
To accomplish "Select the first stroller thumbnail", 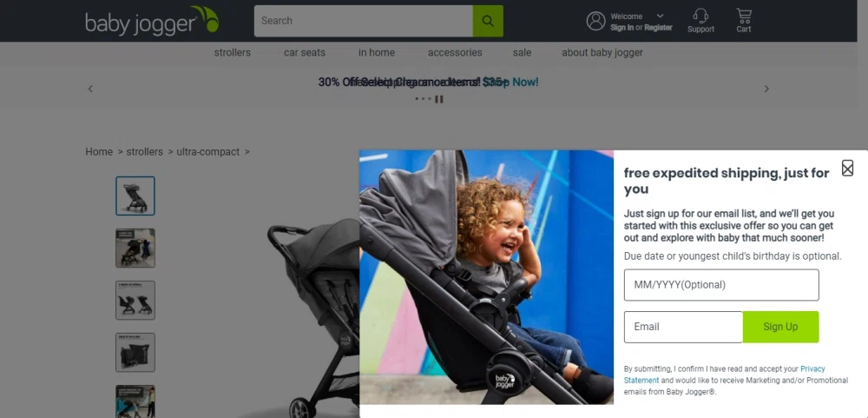I will (135, 196).
